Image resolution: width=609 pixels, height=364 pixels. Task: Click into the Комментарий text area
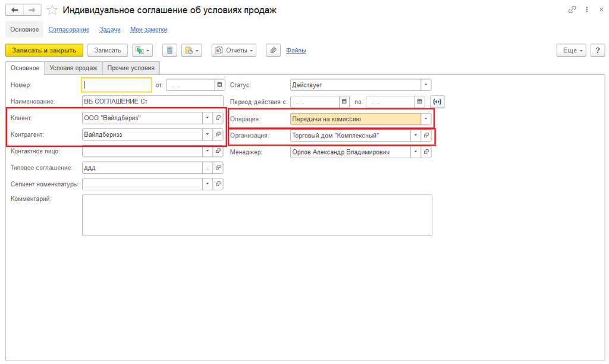coord(257,215)
